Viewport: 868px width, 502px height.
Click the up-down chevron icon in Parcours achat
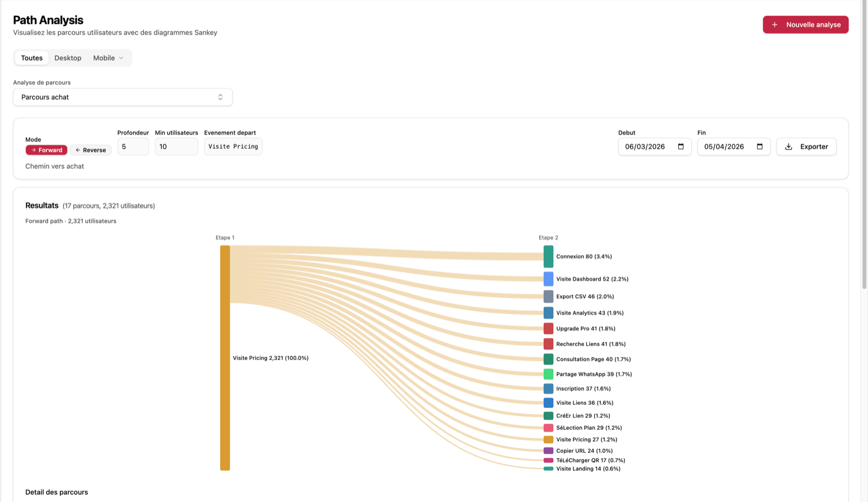point(221,97)
